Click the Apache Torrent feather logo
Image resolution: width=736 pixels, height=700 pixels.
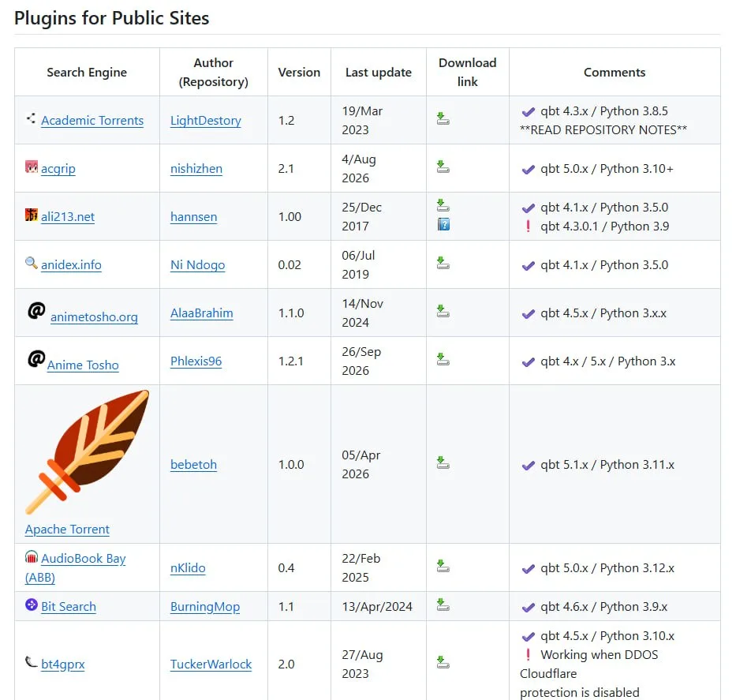click(x=88, y=451)
